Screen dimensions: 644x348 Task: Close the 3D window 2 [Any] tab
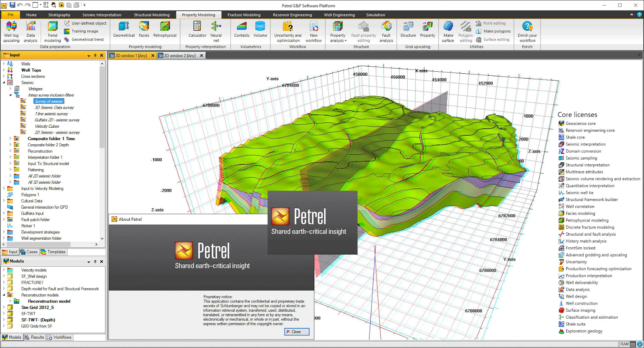[202, 56]
